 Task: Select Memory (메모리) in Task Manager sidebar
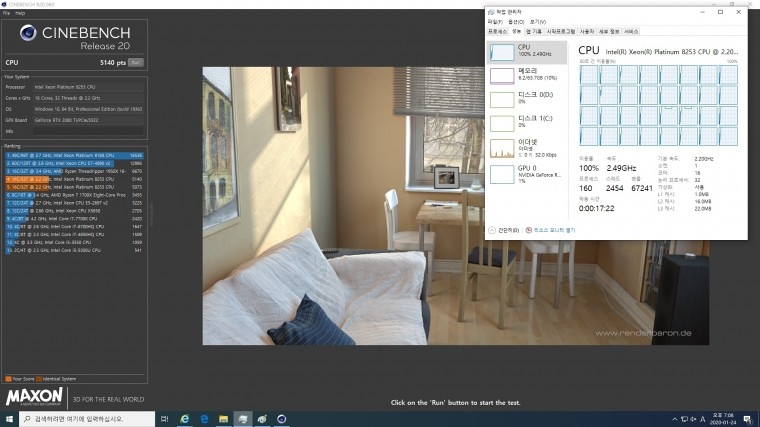click(x=527, y=75)
